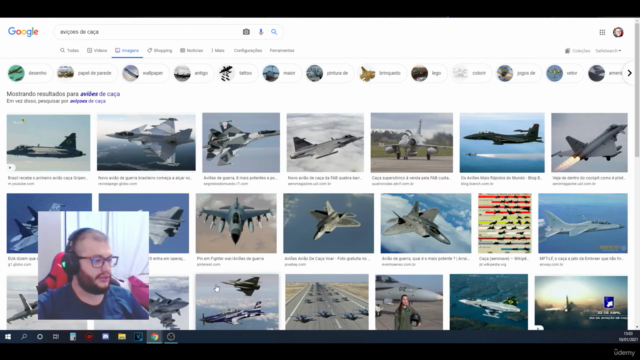Viewport: 640px width, 360px height.
Task: Filter results by tattoo chip
Action: click(x=237, y=73)
